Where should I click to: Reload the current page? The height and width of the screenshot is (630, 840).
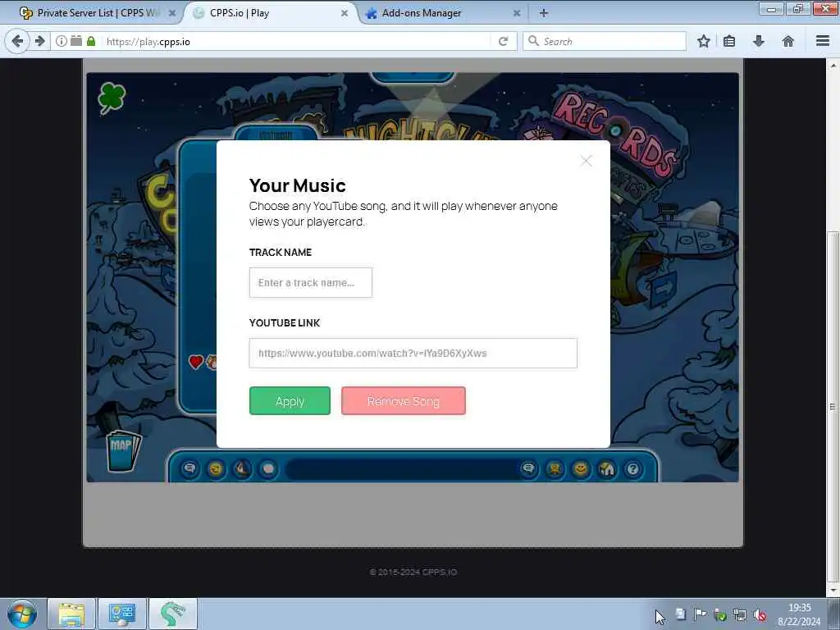point(503,41)
